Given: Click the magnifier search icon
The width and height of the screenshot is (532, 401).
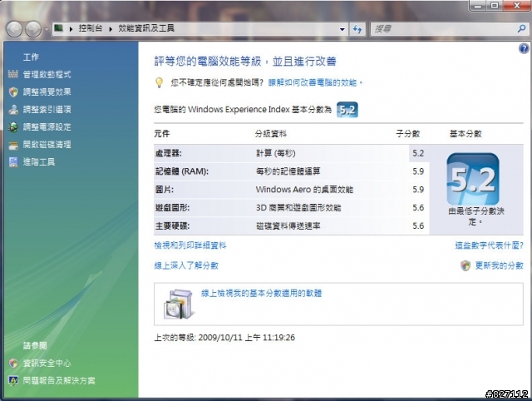Looking at the screenshot, I should pos(522,29).
